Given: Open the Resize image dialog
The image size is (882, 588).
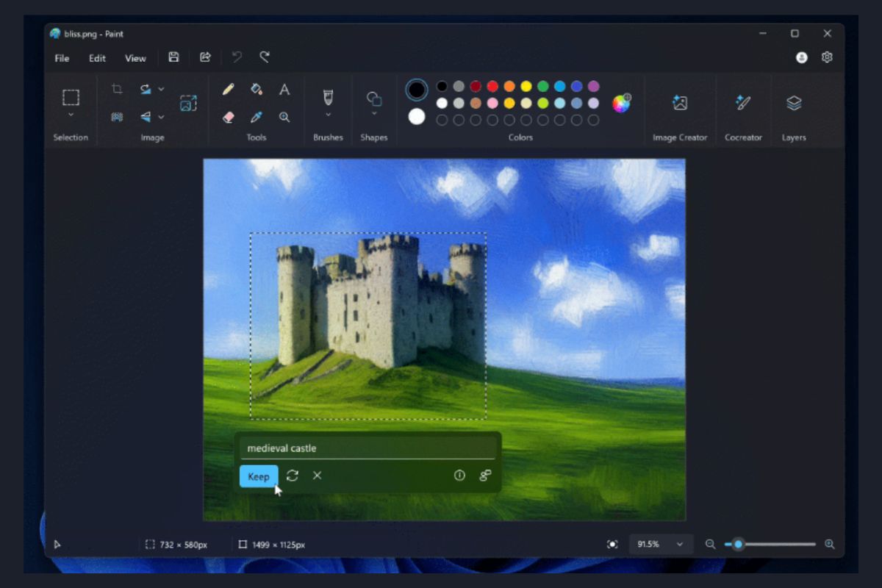Looking at the screenshot, I should tap(188, 103).
